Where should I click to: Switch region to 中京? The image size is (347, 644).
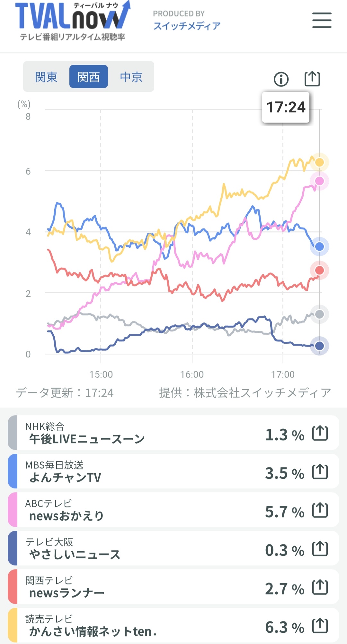click(x=131, y=77)
